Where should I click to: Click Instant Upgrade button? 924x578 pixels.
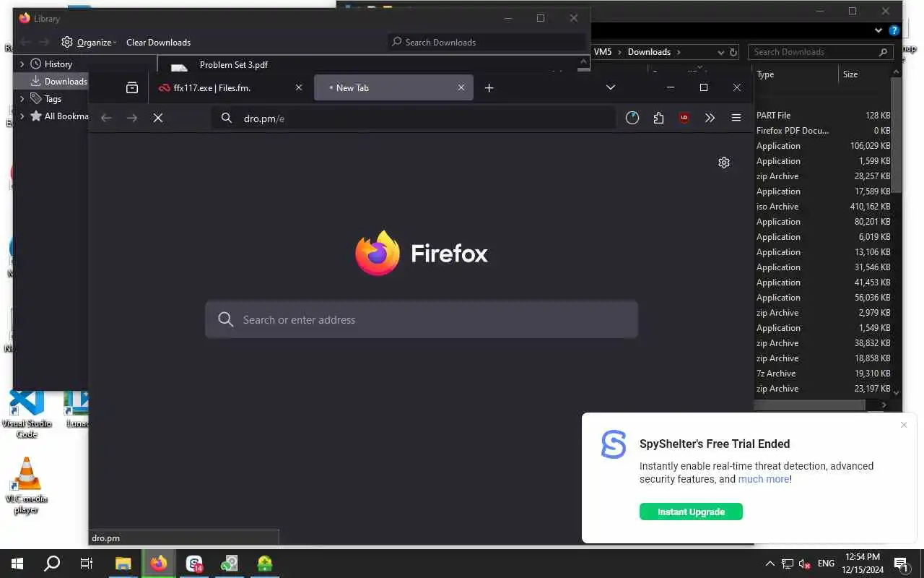pos(691,512)
